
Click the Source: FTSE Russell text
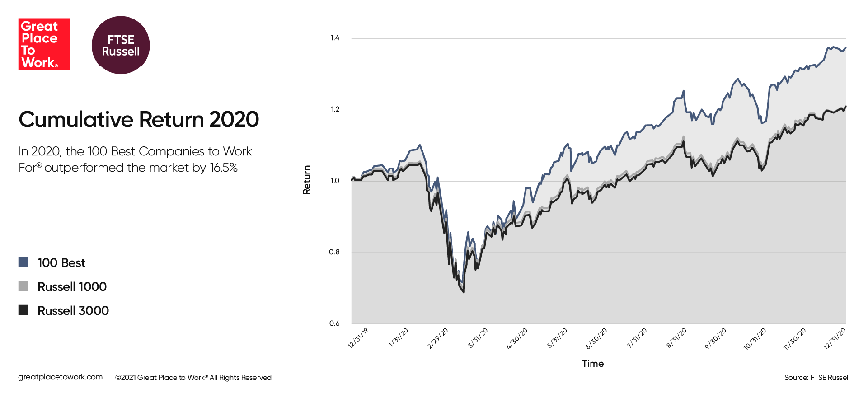click(x=817, y=378)
